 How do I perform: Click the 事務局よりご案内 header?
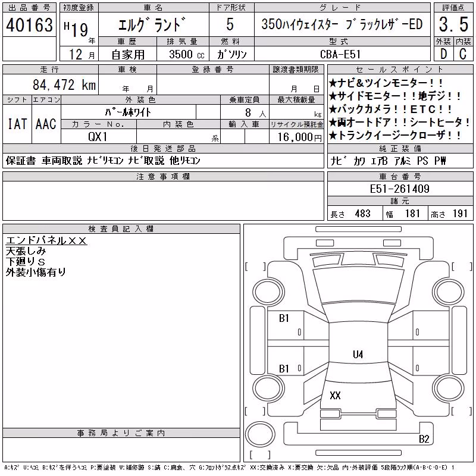[121, 433]
